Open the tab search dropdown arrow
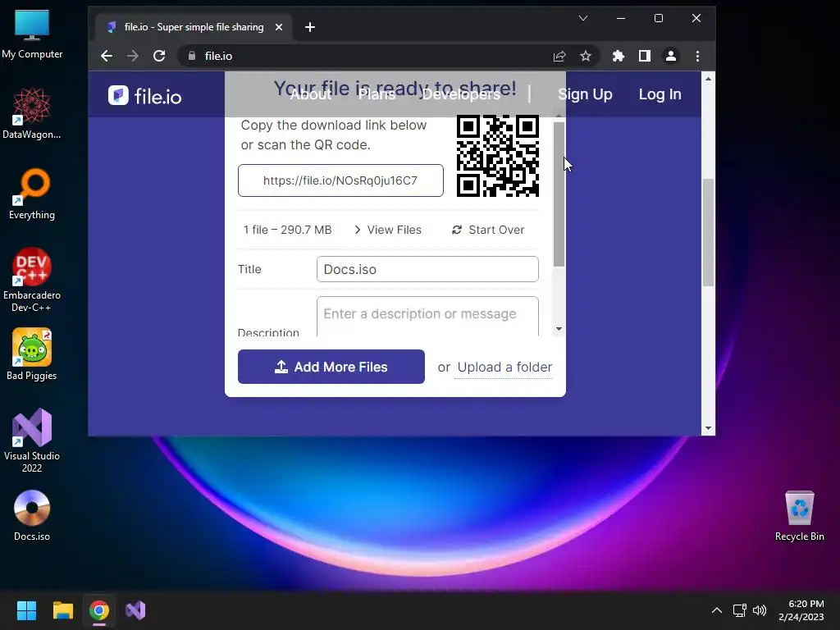Screen dimensions: 840x630 coord(583,18)
